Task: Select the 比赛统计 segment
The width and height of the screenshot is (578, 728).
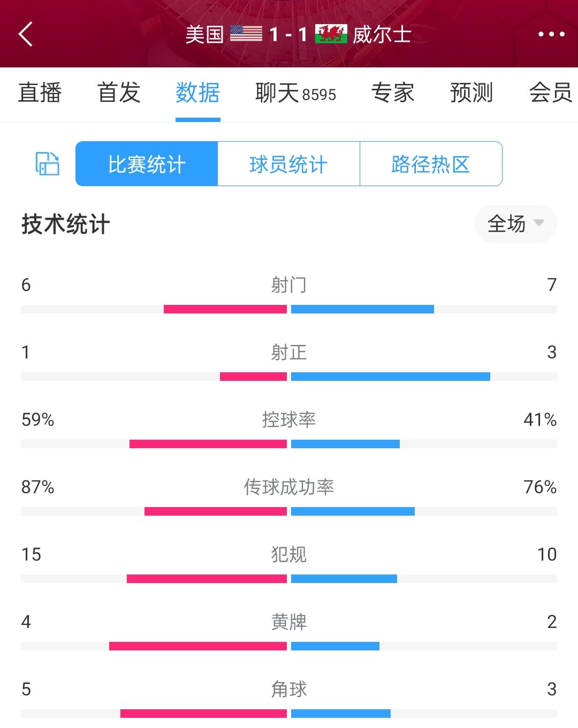Action: point(147,164)
